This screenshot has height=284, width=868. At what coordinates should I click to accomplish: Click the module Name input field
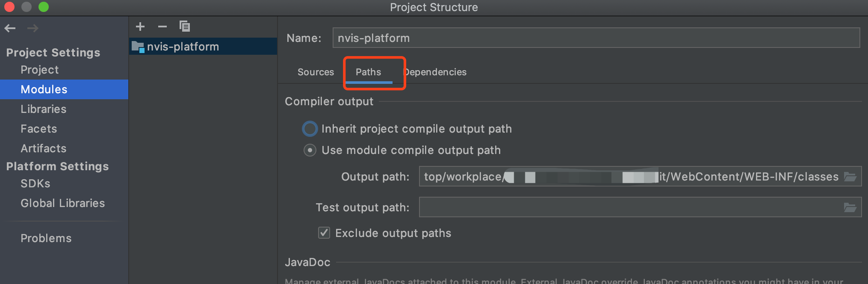[x=596, y=38]
